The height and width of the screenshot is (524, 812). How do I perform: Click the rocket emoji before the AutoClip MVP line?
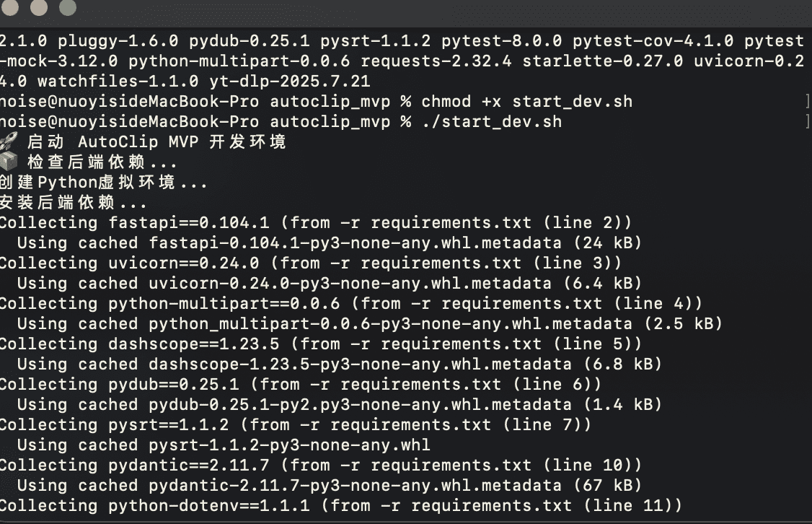(x=9, y=141)
